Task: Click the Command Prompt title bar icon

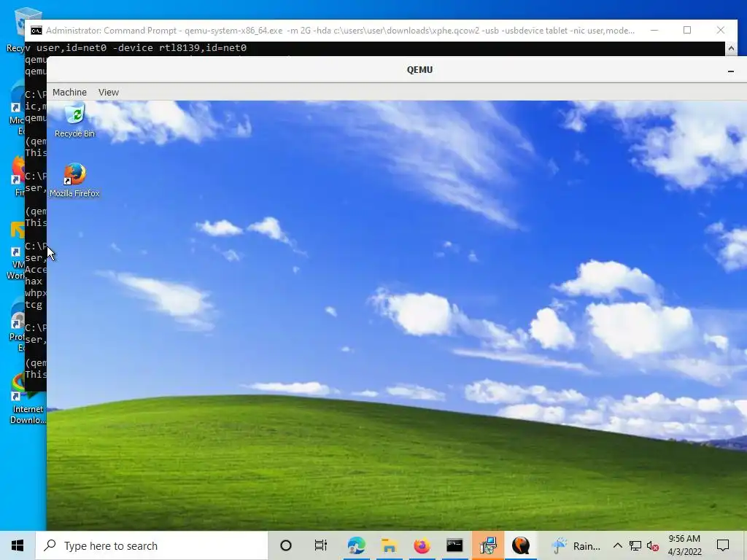Action: [x=36, y=31]
